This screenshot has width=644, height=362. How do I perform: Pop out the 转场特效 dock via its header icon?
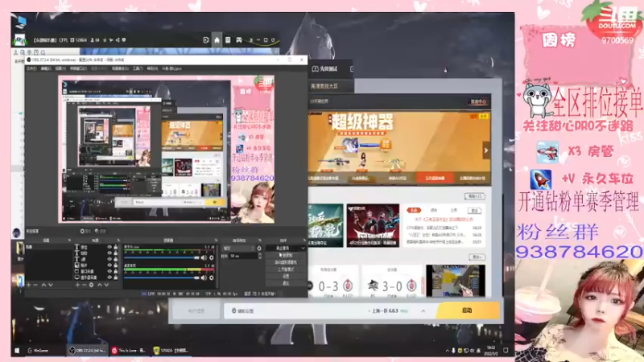259,240
